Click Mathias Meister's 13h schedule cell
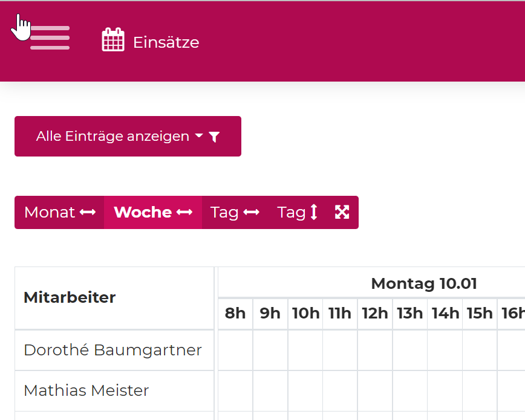This screenshot has height=420, width=525. click(x=410, y=390)
